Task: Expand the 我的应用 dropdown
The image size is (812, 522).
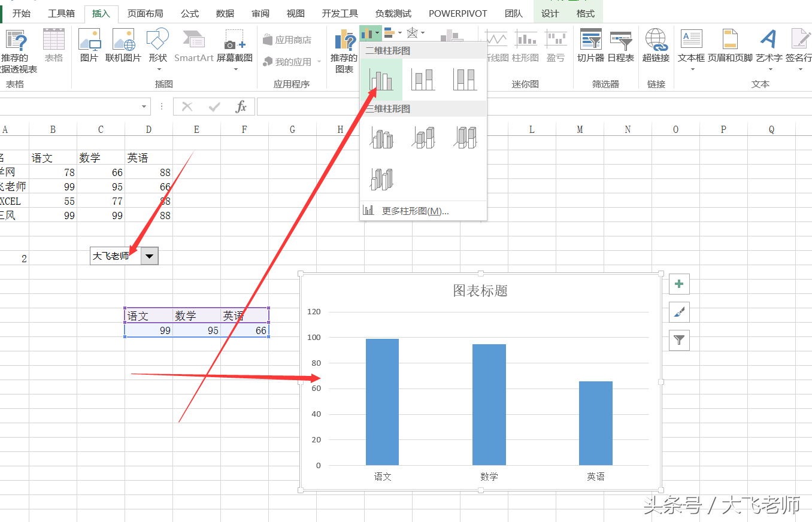Action: coord(319,62)
